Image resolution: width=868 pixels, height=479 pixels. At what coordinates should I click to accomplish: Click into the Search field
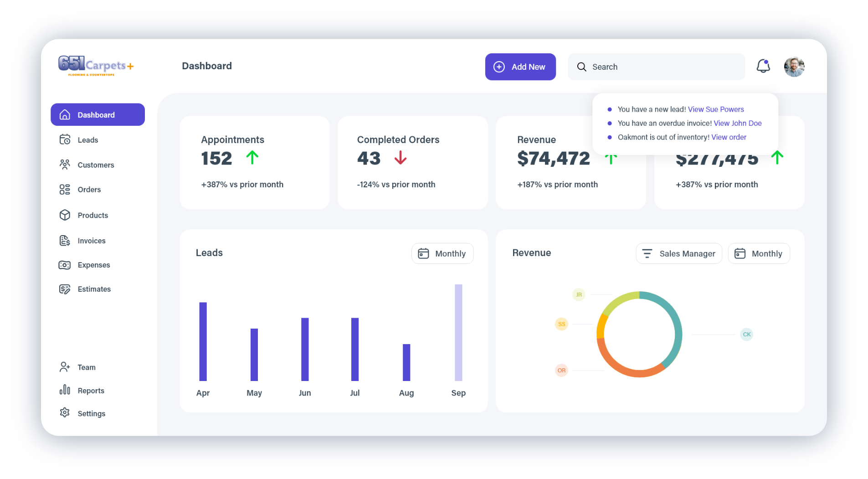[x=657, y=67]
